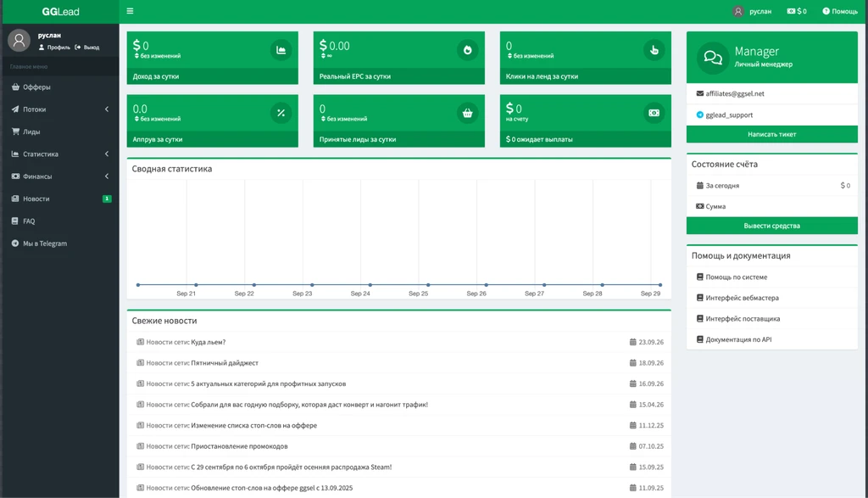Open Мы в Telegram in the sidebar
Viewport: 868px width, 498px height.
click(x=60, y=243)
